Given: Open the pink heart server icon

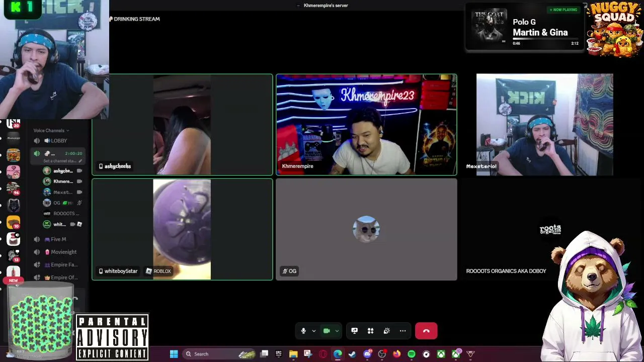Looking at the screenshot, I should [13, 171].
